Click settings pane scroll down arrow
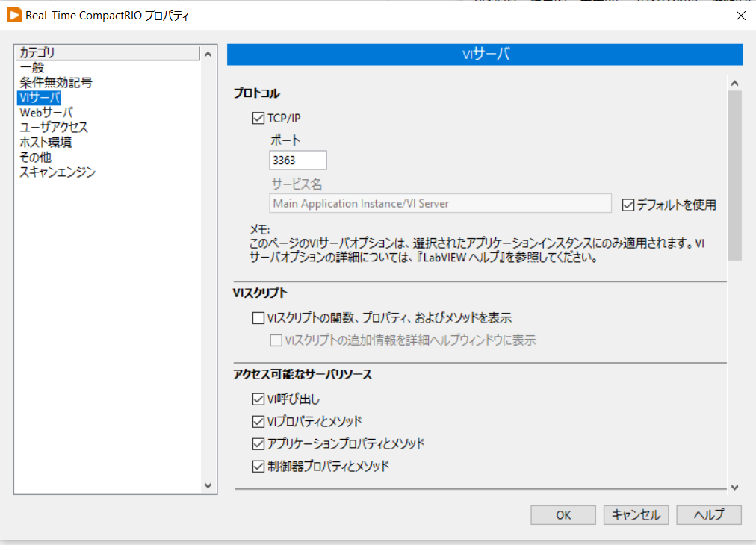The height and width of the screenshot is (545, 756). (735, 488)
